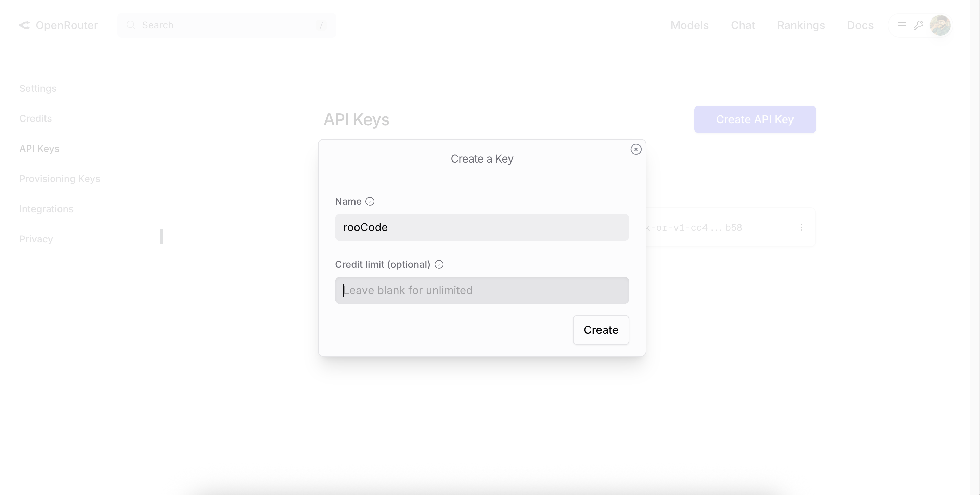Click the key text ending in b58
980x495 pixels.
694,228
